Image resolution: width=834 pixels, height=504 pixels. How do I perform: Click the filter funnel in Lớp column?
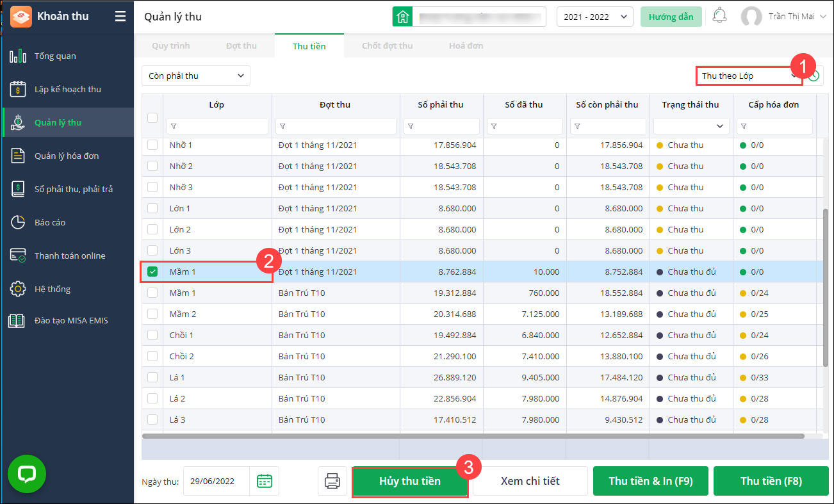point(174,126)
